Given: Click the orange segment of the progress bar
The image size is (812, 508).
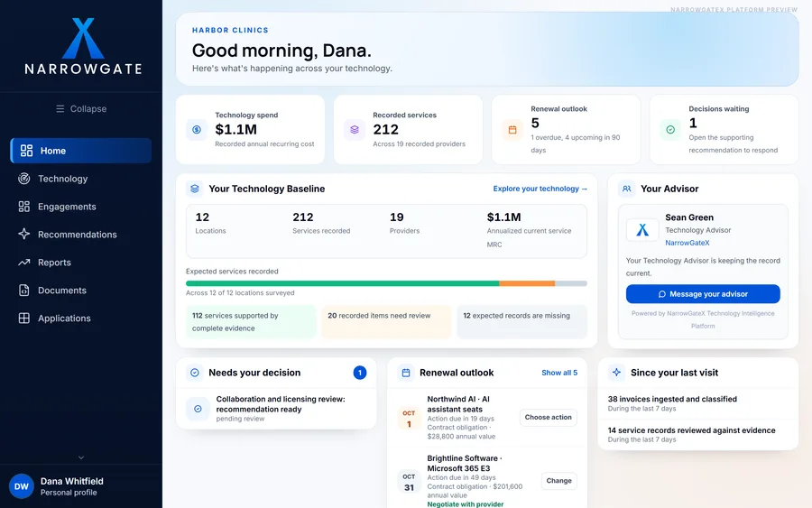Looking at the screenshot, I should pos(527,283).
